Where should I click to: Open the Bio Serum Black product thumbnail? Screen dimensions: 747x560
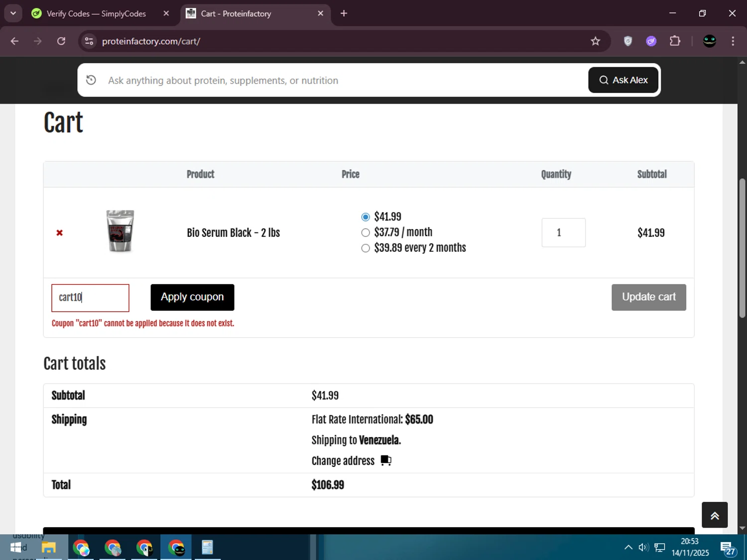(121, 231)
